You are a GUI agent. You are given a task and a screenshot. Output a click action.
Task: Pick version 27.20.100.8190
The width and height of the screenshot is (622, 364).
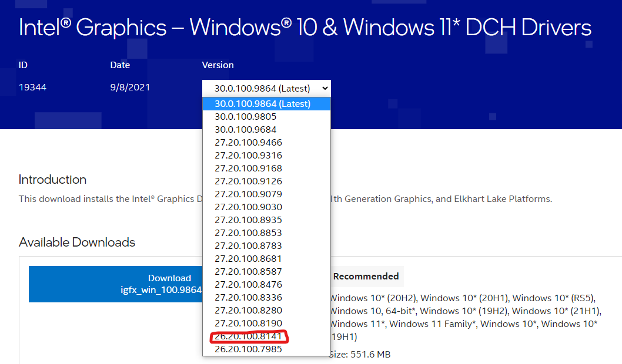pos(266,323)
